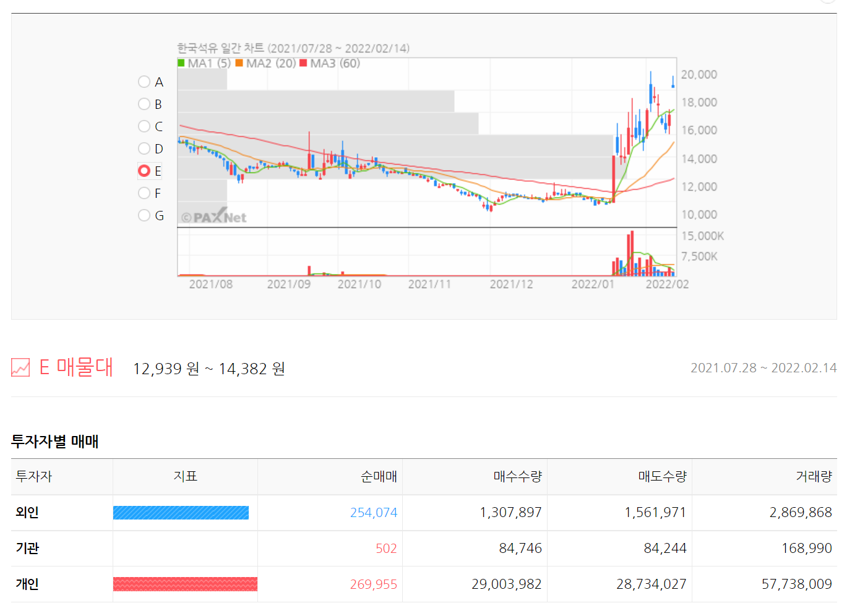Pick radio option D price band
The width and height of the screenshot is (852, 616).
(144, 148)
